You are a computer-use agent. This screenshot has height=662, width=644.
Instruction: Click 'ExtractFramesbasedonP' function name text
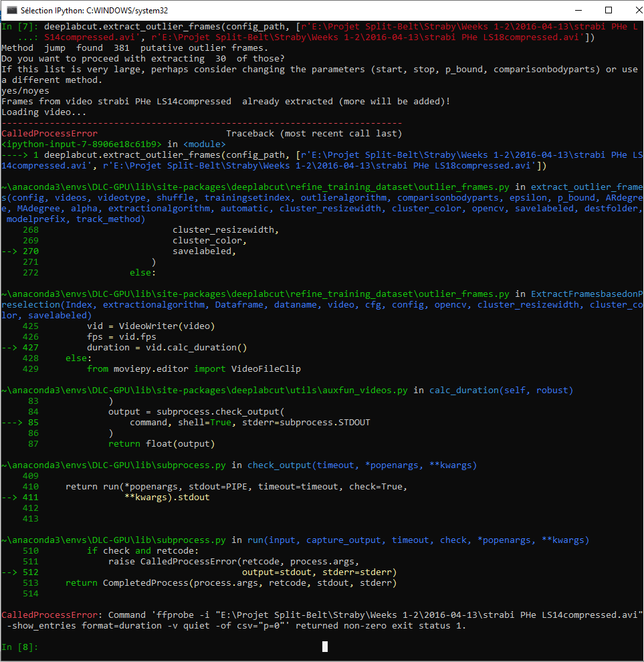tap(587, 294)
